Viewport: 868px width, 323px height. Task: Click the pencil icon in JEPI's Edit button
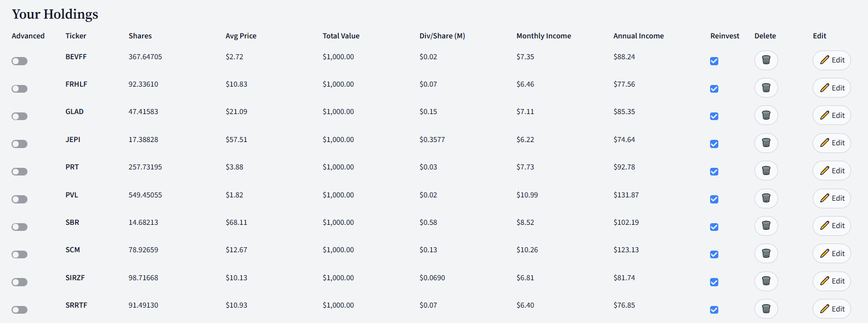coord(824,143)
